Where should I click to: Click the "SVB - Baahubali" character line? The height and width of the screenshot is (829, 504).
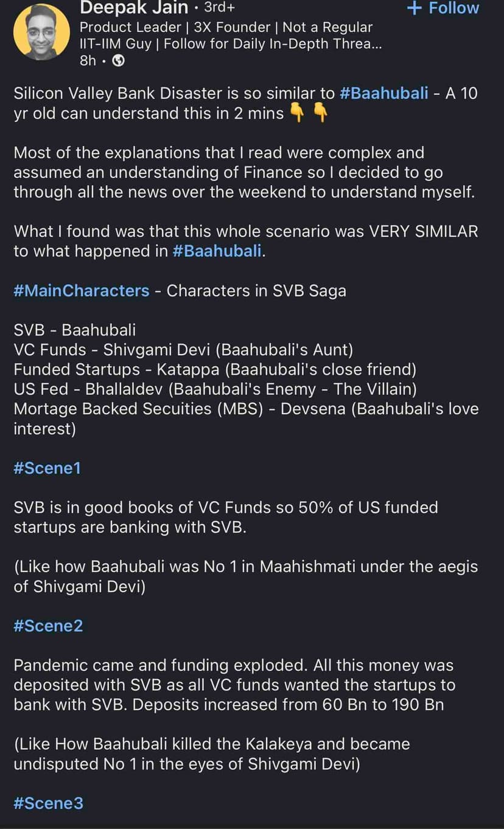(x=75, y=330)
